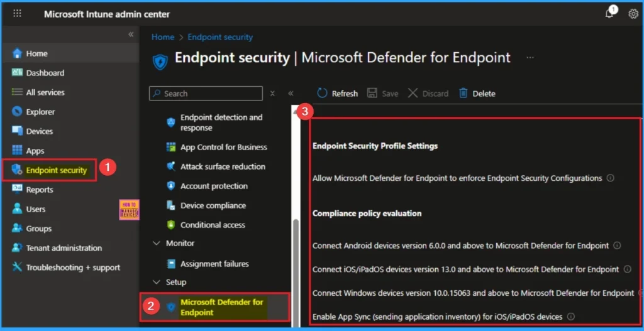Click the Explorer compass icon

coord(17,112)
